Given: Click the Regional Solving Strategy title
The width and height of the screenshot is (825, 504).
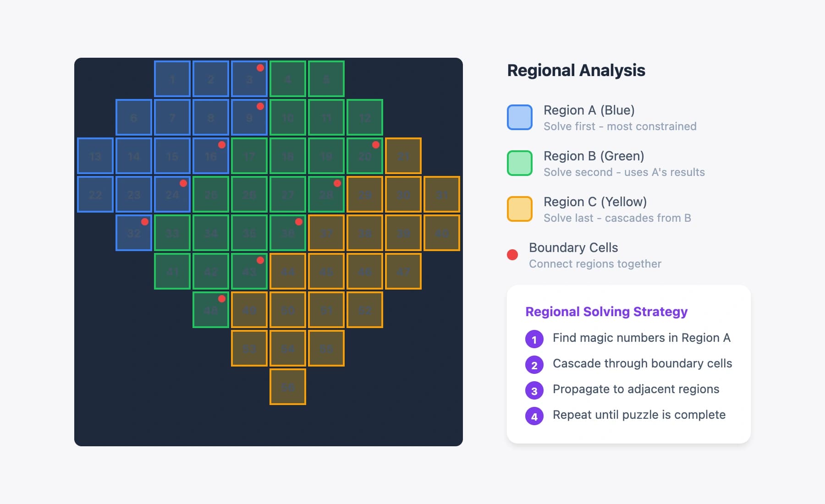Looking at the screenshot, I should point(606,312).
